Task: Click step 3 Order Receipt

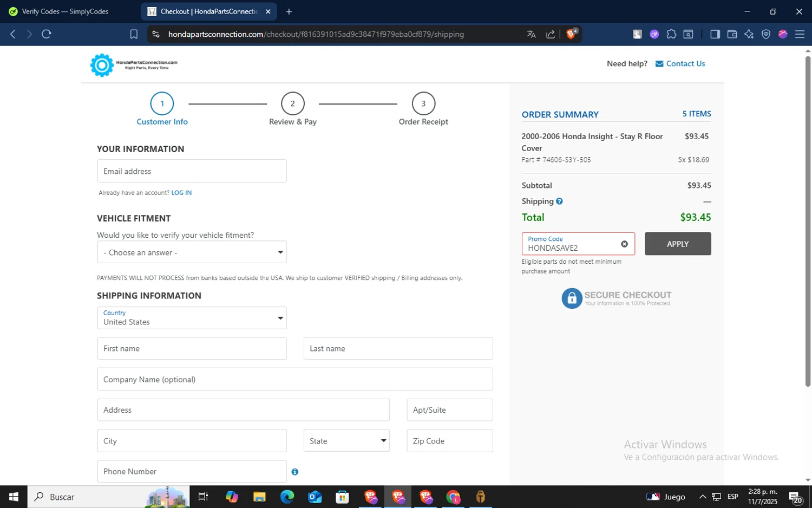Action: click(x=423, y=109)
